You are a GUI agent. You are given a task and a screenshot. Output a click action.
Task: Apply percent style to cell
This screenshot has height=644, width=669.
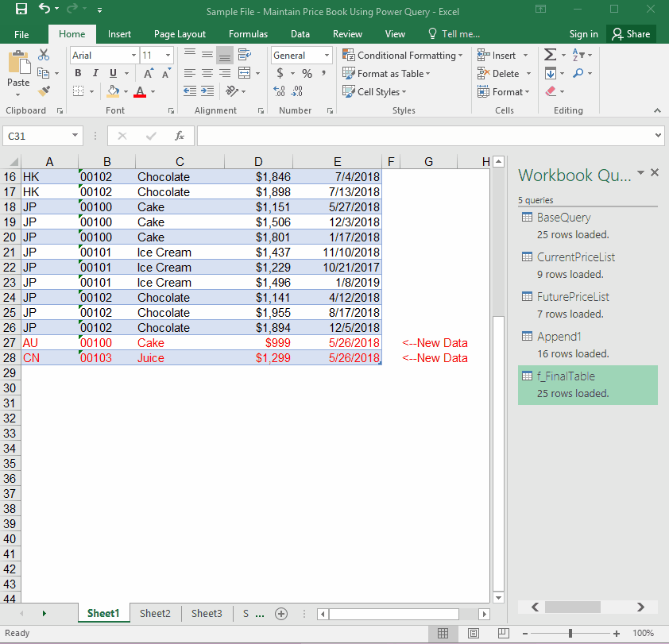coord(307,73)
